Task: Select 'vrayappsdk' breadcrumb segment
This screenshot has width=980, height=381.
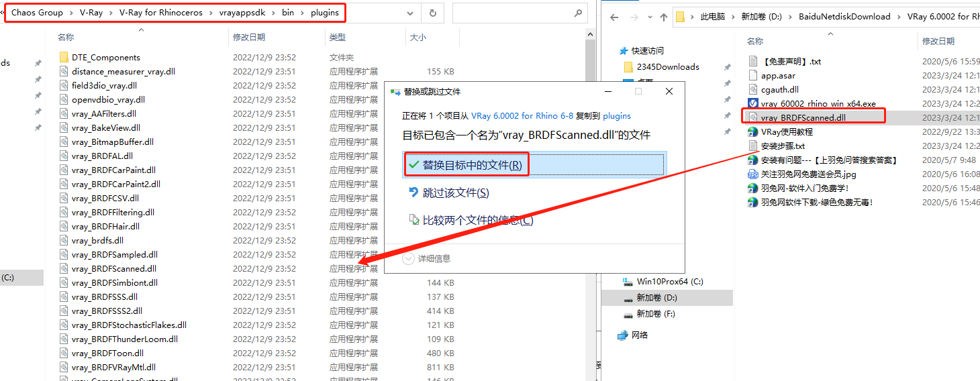Action: point(242,13)
